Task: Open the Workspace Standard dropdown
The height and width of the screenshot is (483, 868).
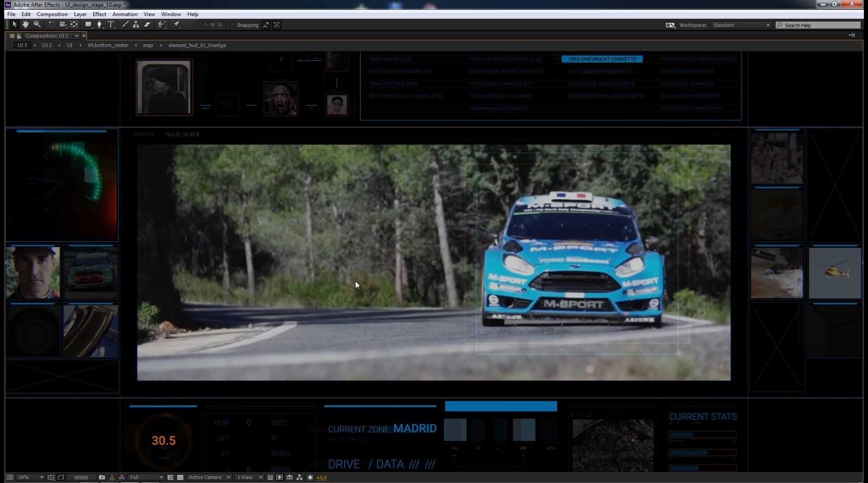Action: pos(741,25)
